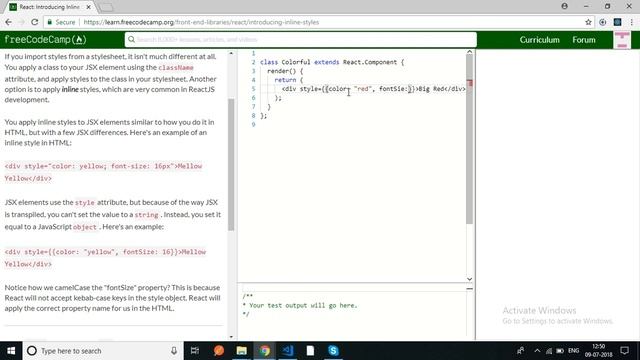Click the ENG language indicator
The width and height of the screenshot is (640, 360).
[x=573, y=351]
